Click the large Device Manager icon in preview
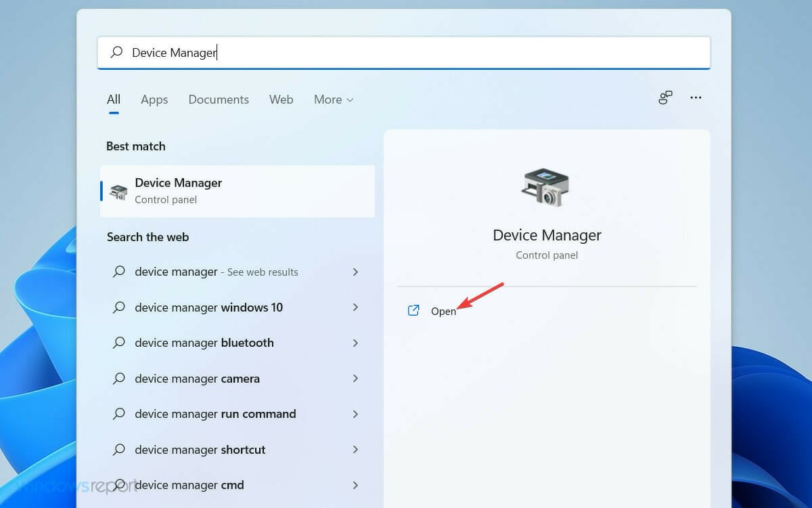 pos(546,187)
